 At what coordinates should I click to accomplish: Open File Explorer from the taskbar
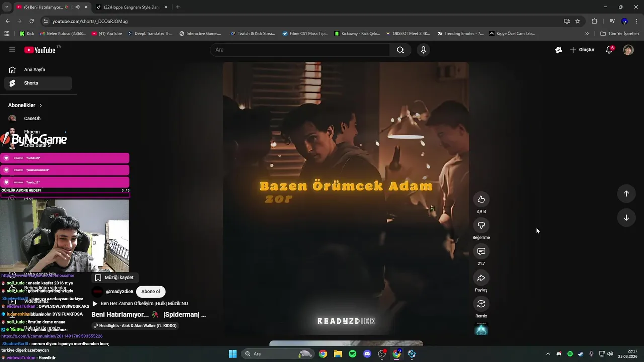point(338,354)
